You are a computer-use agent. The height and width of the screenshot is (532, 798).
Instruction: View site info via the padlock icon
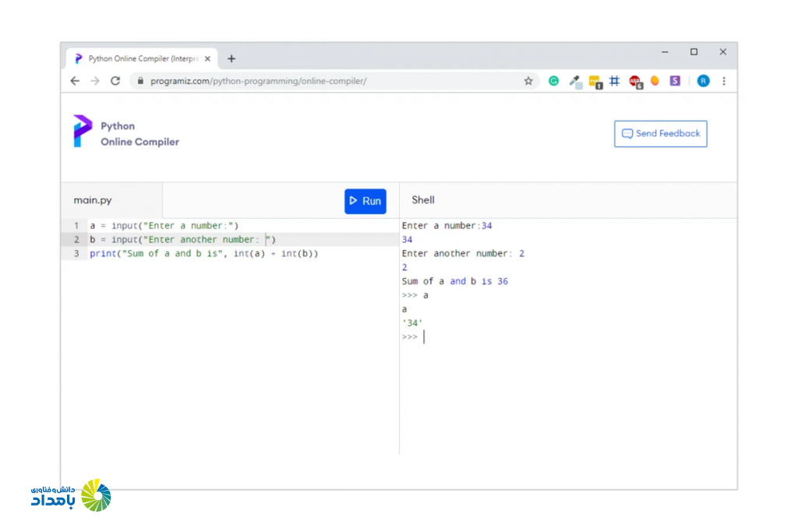click(x=140, y=81)
